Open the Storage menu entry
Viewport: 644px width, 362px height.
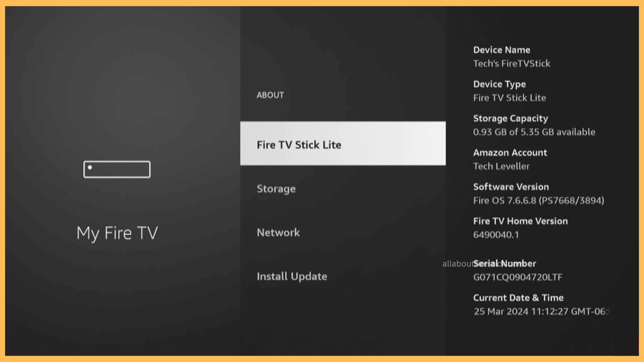(x=276, y=189)
